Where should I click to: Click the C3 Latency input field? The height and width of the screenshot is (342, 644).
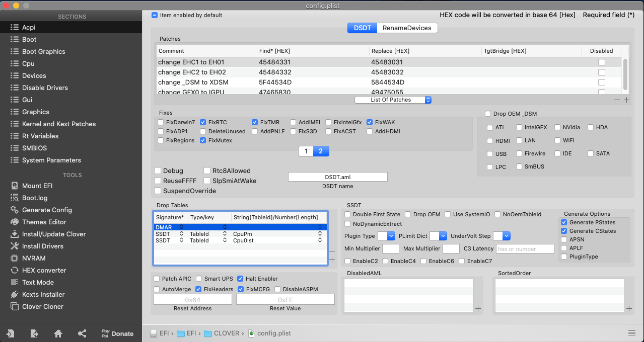pos(525,249)
